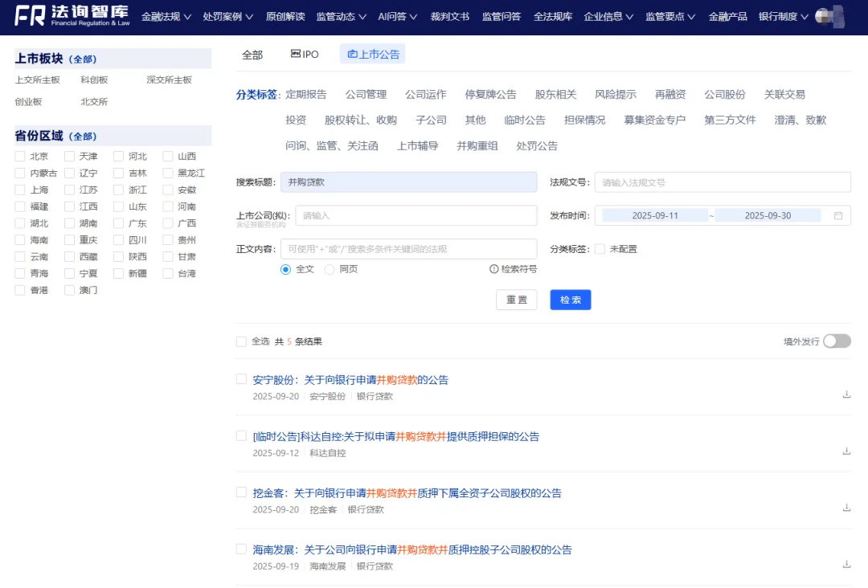This screenshot has width=868, height=588.
Task: Open the 裁判文书 menu item
Action: click(450, 16)
